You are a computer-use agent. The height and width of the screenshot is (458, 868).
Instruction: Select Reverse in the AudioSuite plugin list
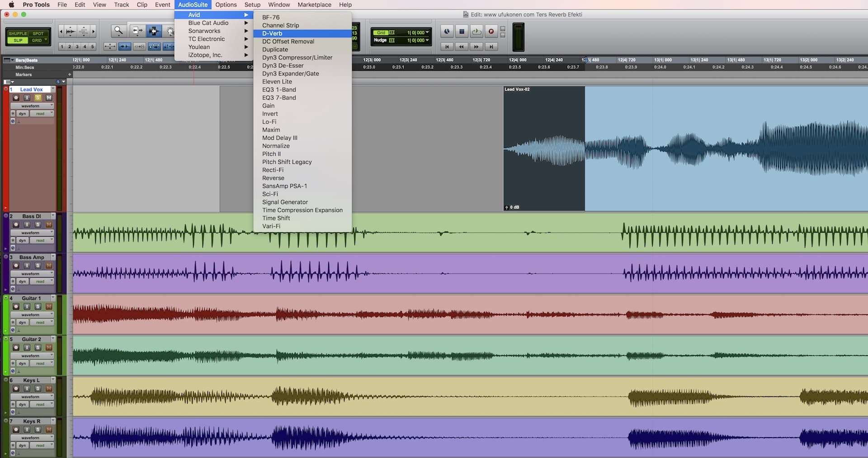tap(273, 178)
